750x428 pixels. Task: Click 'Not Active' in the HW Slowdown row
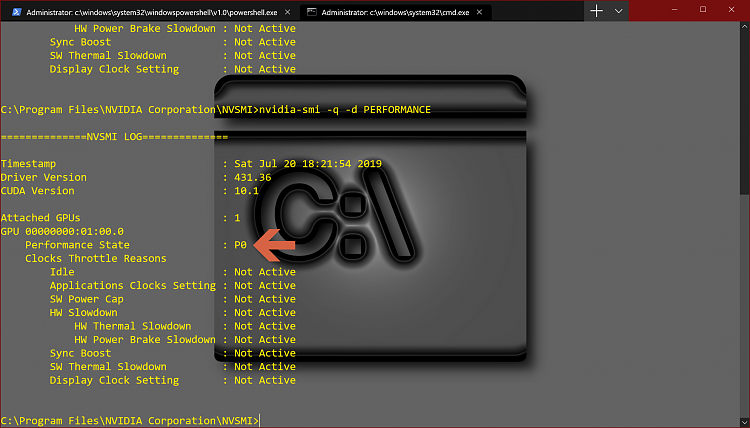tap(265, 313)
